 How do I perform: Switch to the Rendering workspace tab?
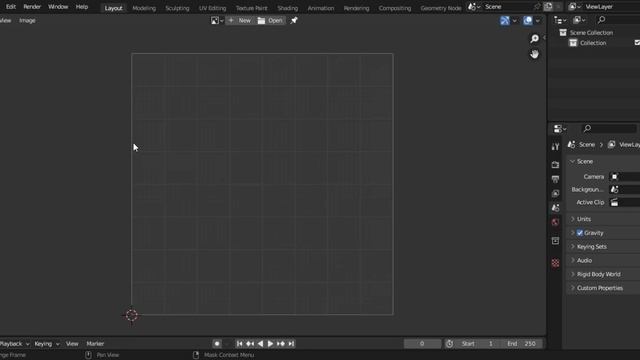point(356,8)
